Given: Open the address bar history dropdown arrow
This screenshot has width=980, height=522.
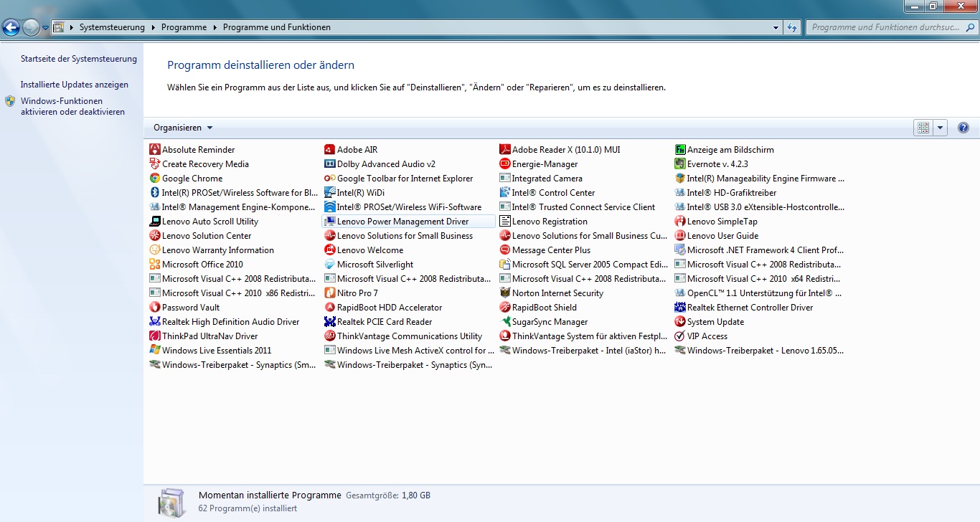Looking at the screenshot, I should 776,27.
